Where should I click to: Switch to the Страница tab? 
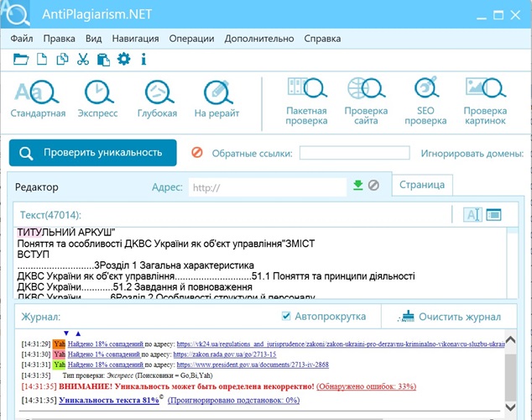tap(422, 185)
